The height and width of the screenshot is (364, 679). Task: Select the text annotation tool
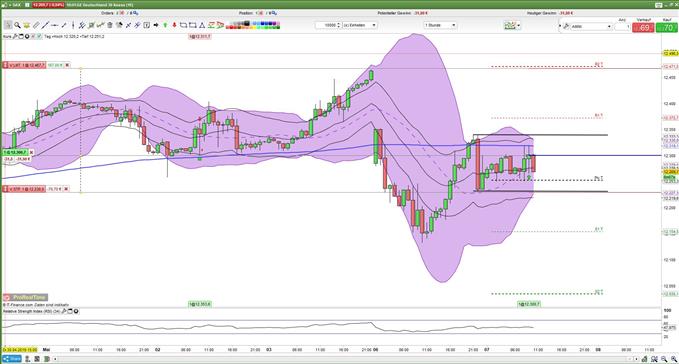pos(146,25)
